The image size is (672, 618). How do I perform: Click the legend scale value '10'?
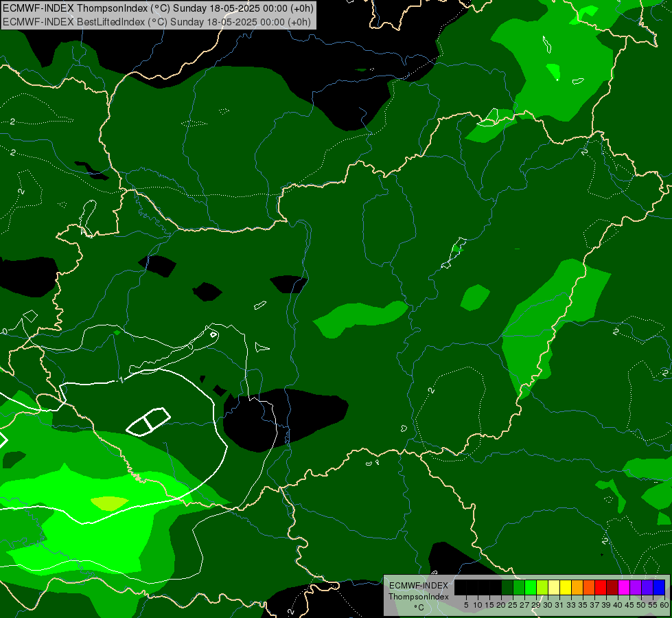point(478,605)
